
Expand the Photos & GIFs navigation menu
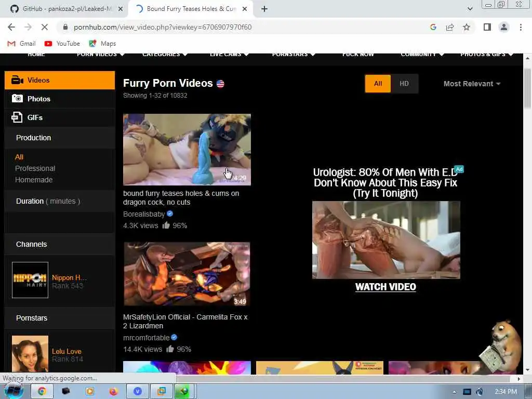click(x=486, y=54)
